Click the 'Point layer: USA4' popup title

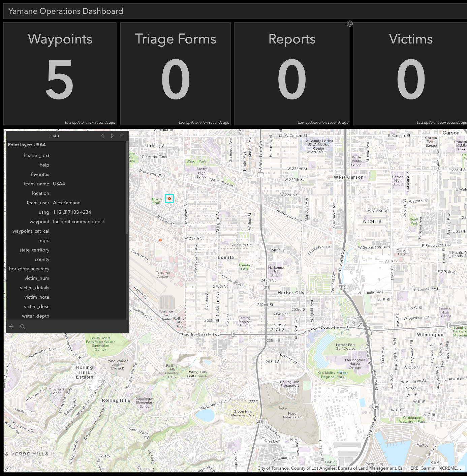coord(27,145)
